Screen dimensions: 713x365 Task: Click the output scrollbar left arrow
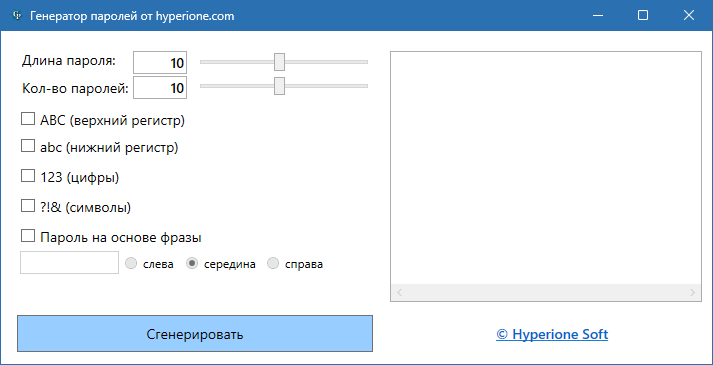[399, 292]
